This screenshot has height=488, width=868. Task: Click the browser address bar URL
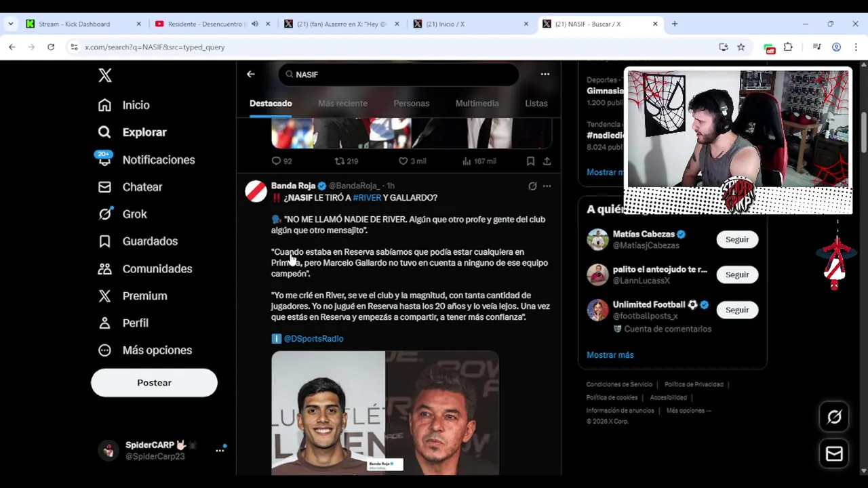pos(155,47)
